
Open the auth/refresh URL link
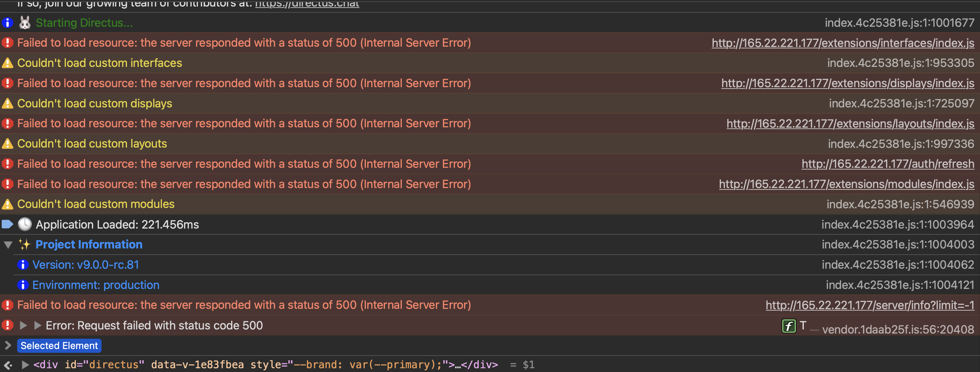pyautogui.click(x=888, y=164)
